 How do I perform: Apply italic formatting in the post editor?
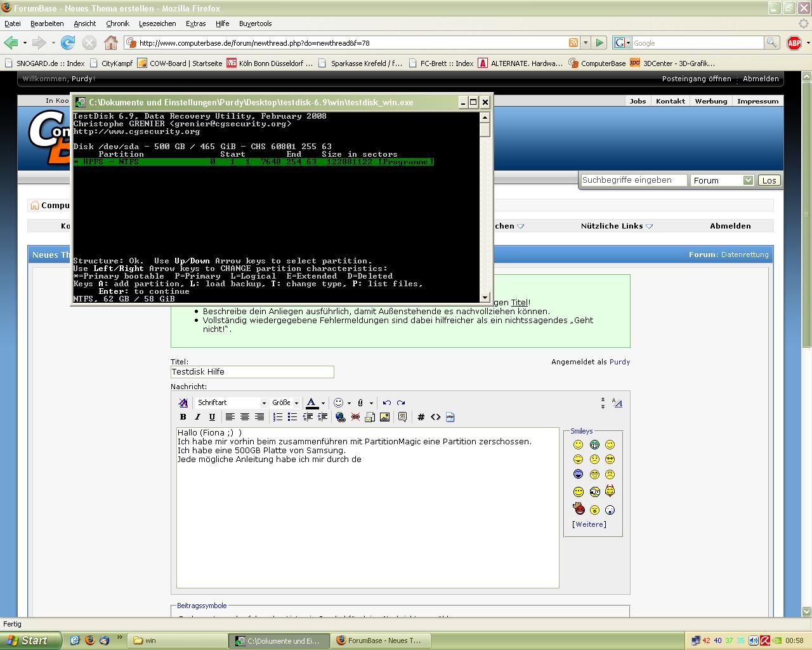[197, 417]
